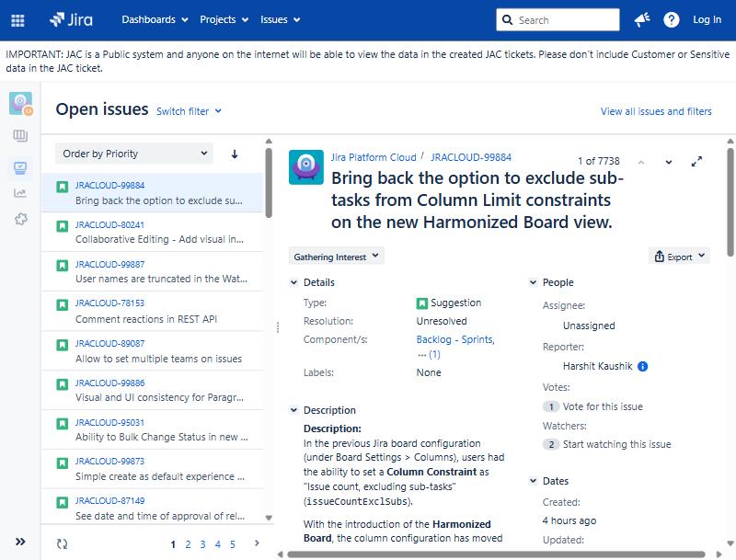Open the issues monitor icon in sidebar
The width and height of the screenshot is (736, 560).
20,167
